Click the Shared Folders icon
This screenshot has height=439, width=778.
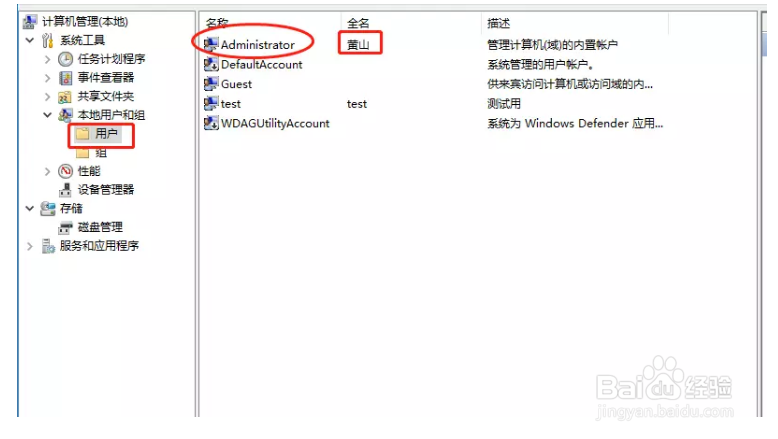coord(65,97)
